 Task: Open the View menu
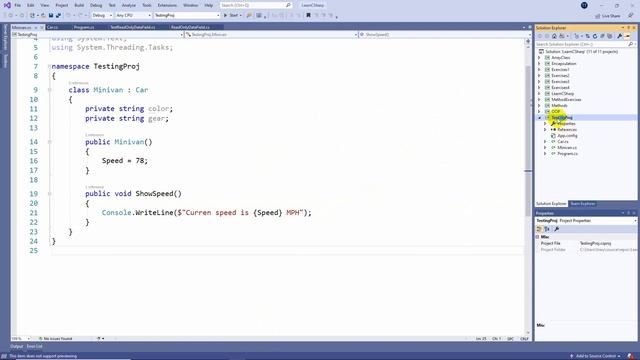pos(44,5)
